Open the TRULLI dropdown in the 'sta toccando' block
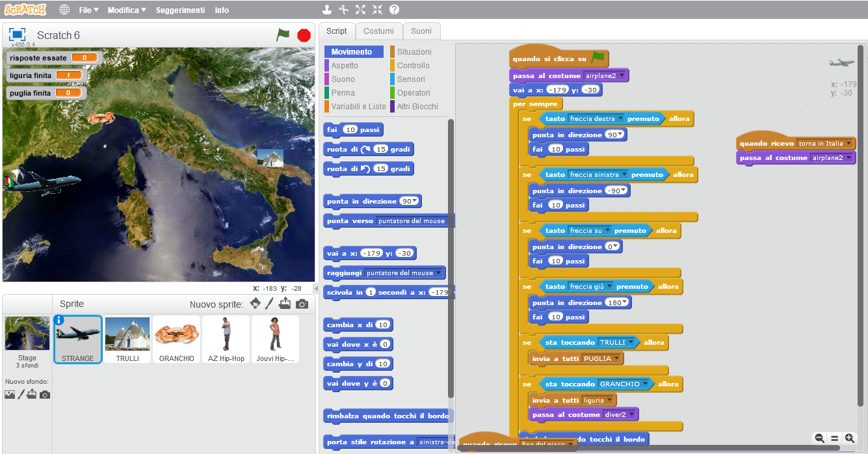 (x=631, y=342)
